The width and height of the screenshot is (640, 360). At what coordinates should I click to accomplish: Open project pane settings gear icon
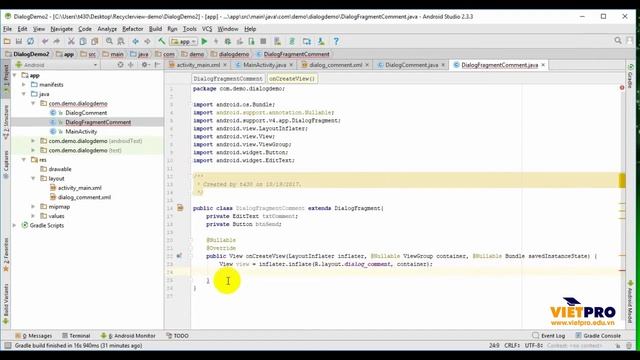click(144, 65)
